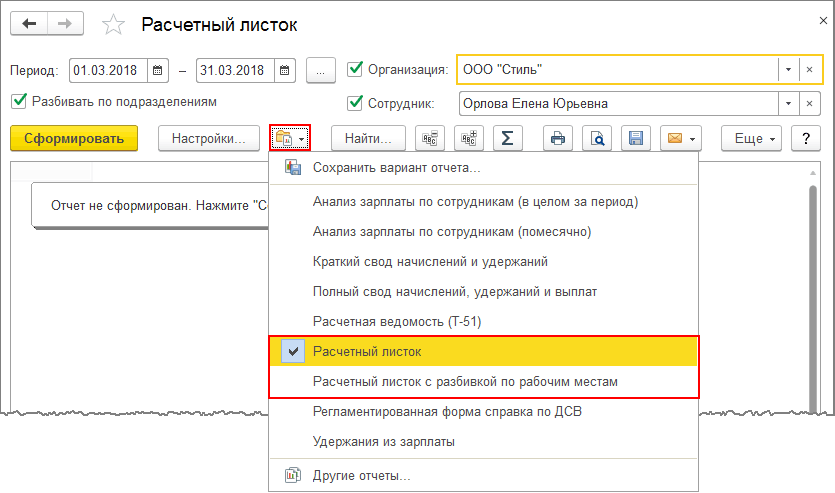
Task: Go forward with the right arrow button
Action: tap(65, 24)
